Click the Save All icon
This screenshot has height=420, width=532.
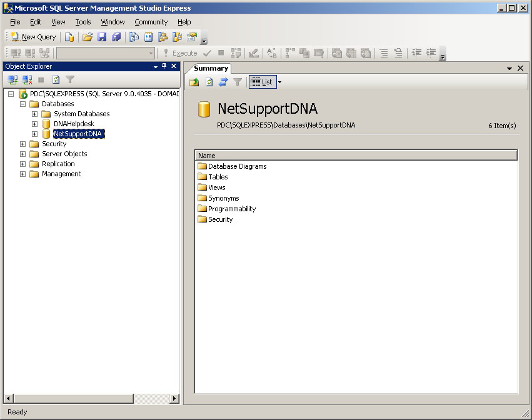pos(116,37)
